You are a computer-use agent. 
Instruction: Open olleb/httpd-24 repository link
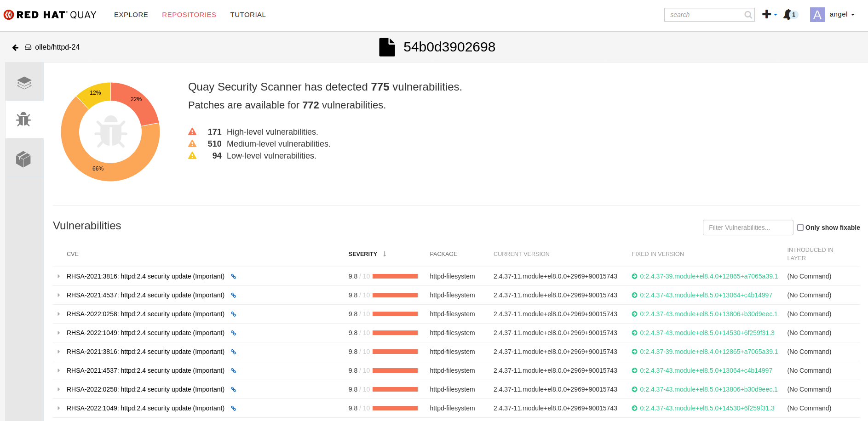click(57, 47)
